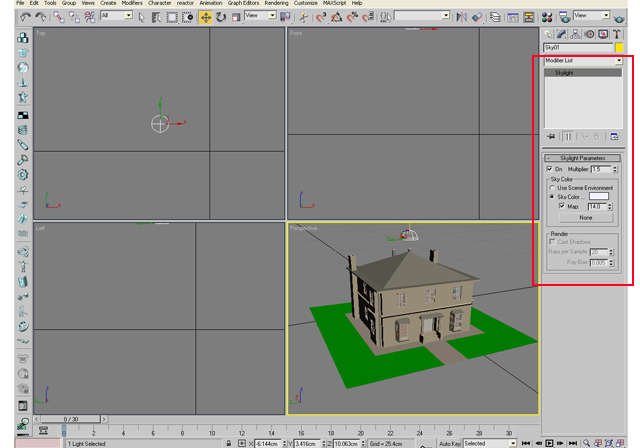The width and height of the screenshot is (640, 448).
Task: Toggle the selection lock padlock icon
Action: pyautogui.click(x=229, y=442)
